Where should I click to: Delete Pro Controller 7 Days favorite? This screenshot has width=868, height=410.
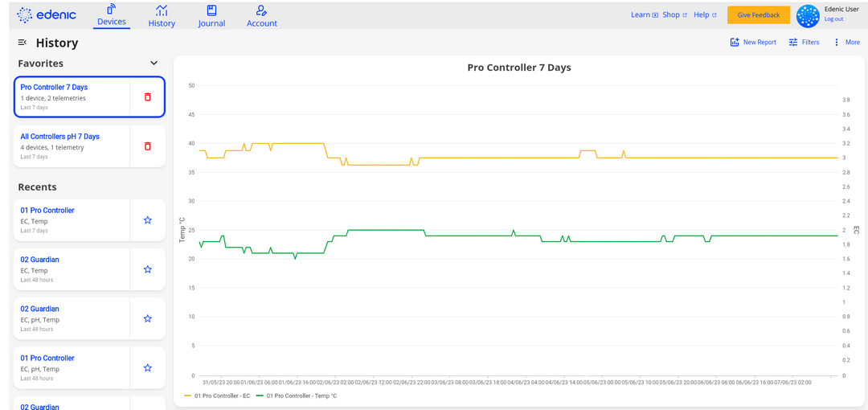tap(147, 97)
